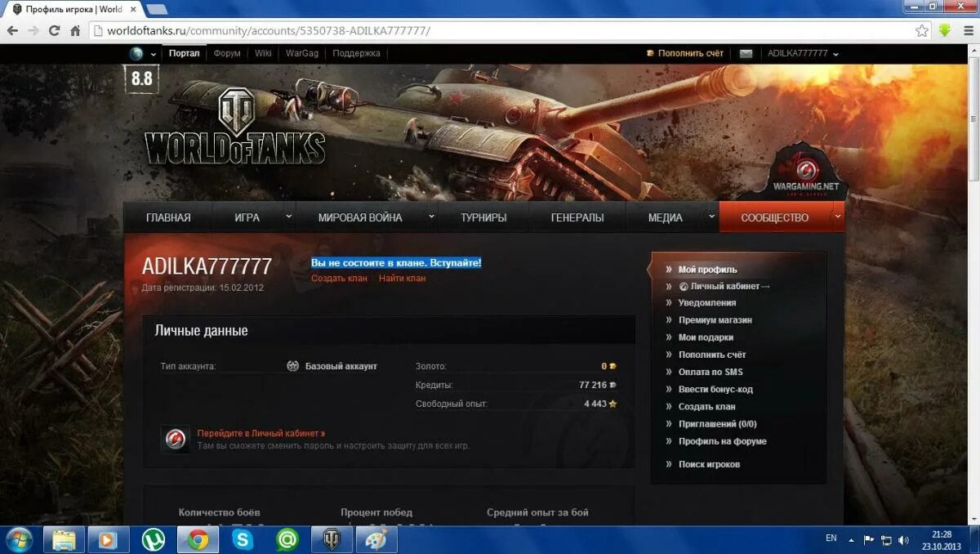Screen dimensions: 980x554
Task: Click the gold coins icon next to Золото
Action: pyautogui.click(x=613, y=366)
